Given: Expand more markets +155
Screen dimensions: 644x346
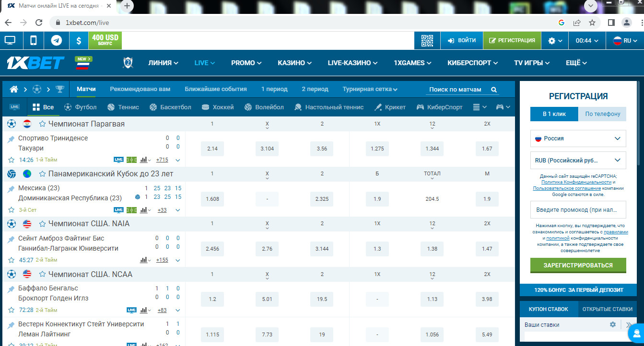Looking at the screenshot, I should tap(162, 260).
